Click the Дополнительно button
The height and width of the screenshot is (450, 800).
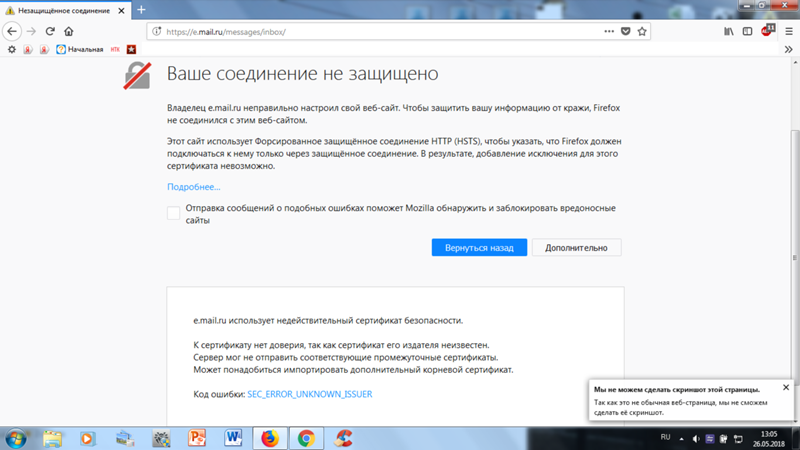(577, 247)
